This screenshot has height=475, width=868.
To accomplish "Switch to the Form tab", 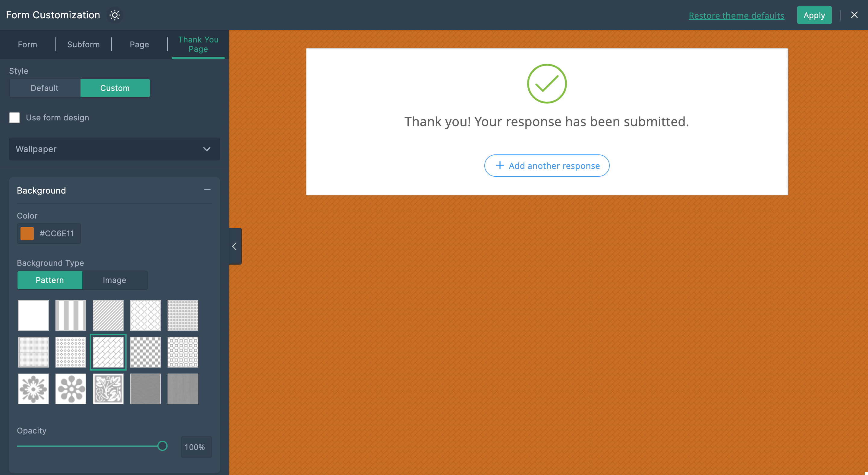I will coord(27,44).
